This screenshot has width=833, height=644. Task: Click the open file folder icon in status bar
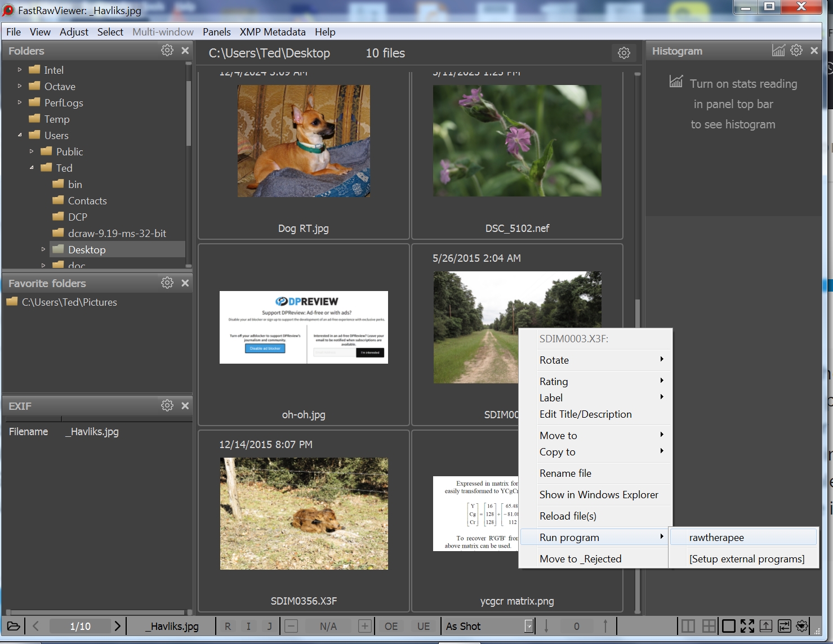coord(14,626)
